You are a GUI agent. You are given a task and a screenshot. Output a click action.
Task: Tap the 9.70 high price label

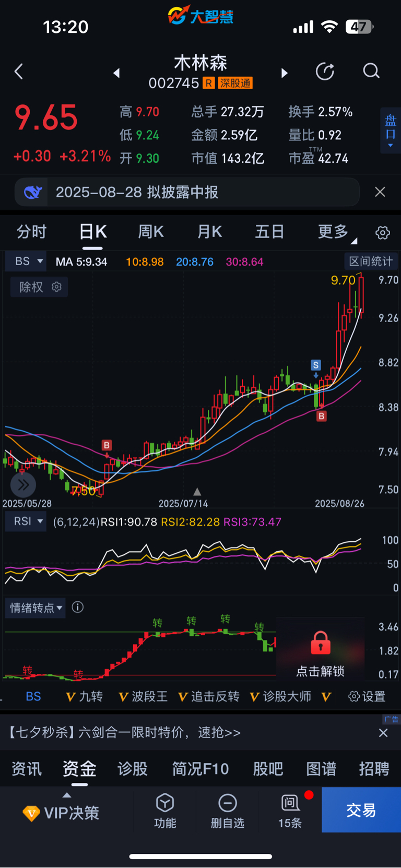[343, 280]
